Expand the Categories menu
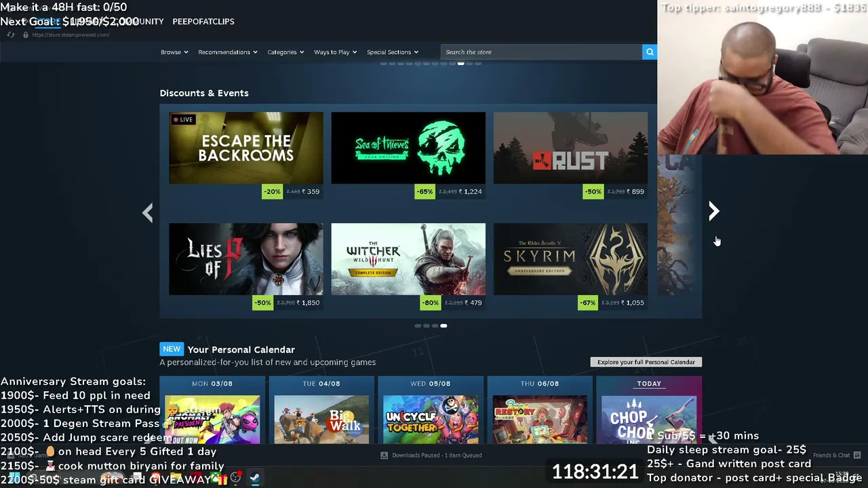Image resolution: width=868 pixels, height=488 pixels. pos(285,52)
